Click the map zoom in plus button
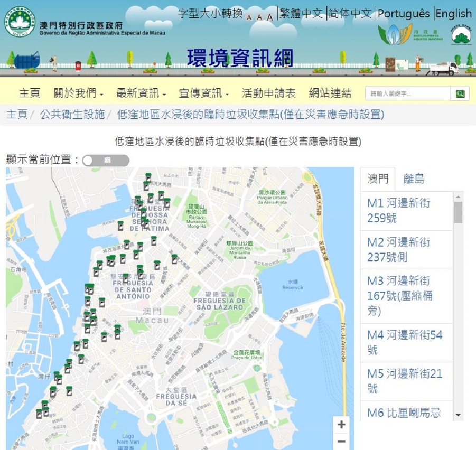 coord(341,425)
